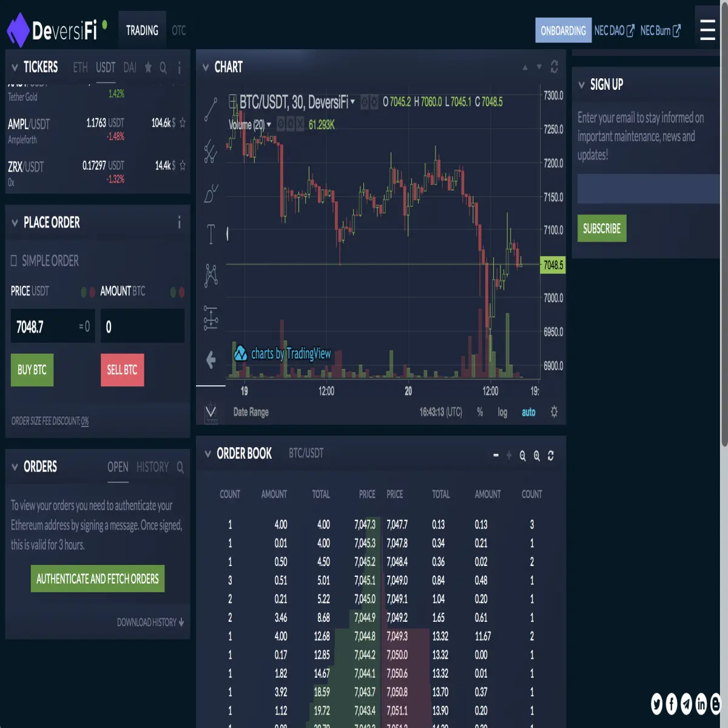Collapse the Place Order panel
Image resolution: width=728 pixels, height=728 pixels.
(15, 223)
